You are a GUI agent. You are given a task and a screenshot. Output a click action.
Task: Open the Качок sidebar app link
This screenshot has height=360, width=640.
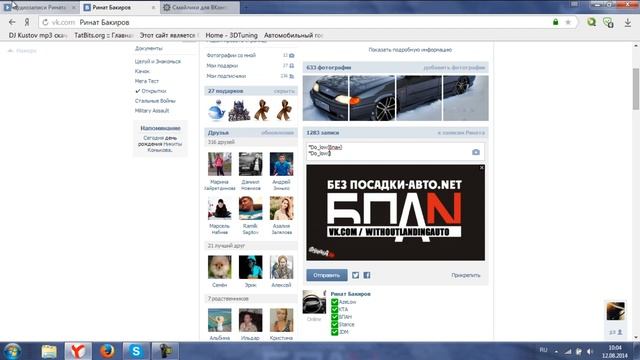click(142, 71)
